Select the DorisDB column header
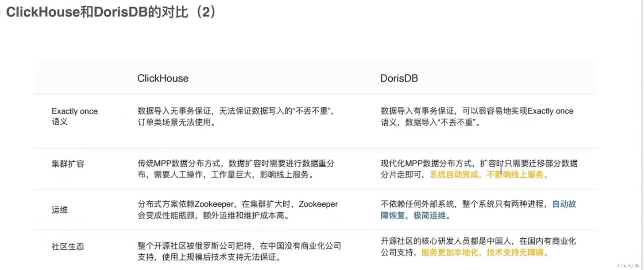The width and height of the screenshot is (644, 270). point(399,78)
